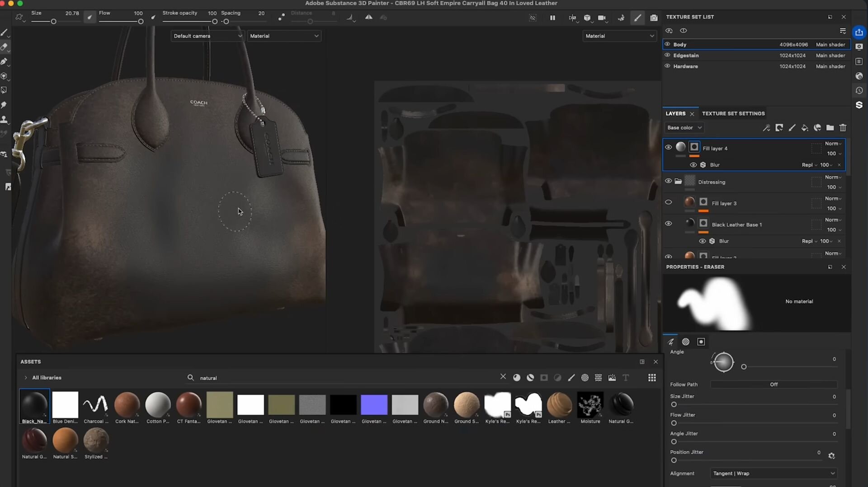Select the Smudge tool
Image resolution: width=868 pixels, height=487 pixels.
click(x=4, y=105)
